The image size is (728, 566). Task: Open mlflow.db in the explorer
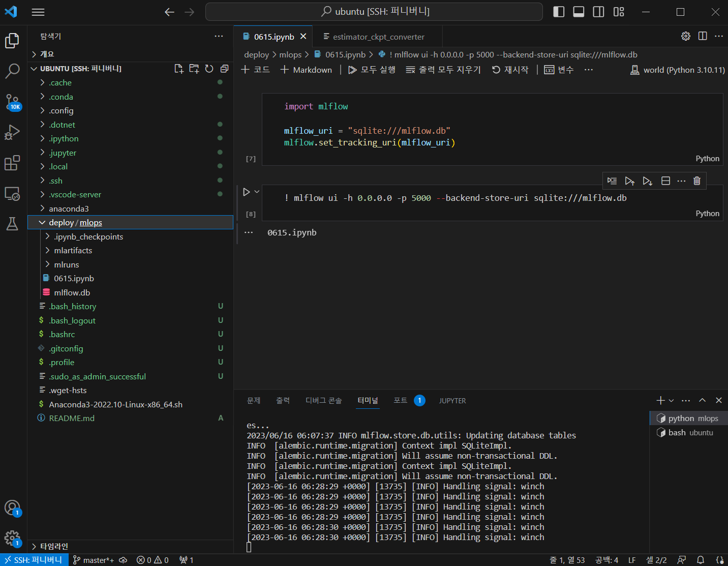(72, 293)
